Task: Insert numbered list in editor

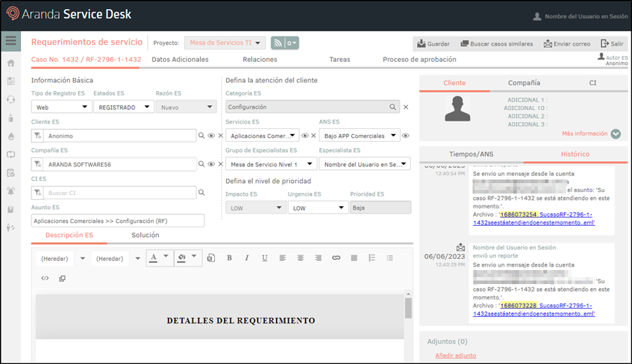Action: tap(371, 258)
